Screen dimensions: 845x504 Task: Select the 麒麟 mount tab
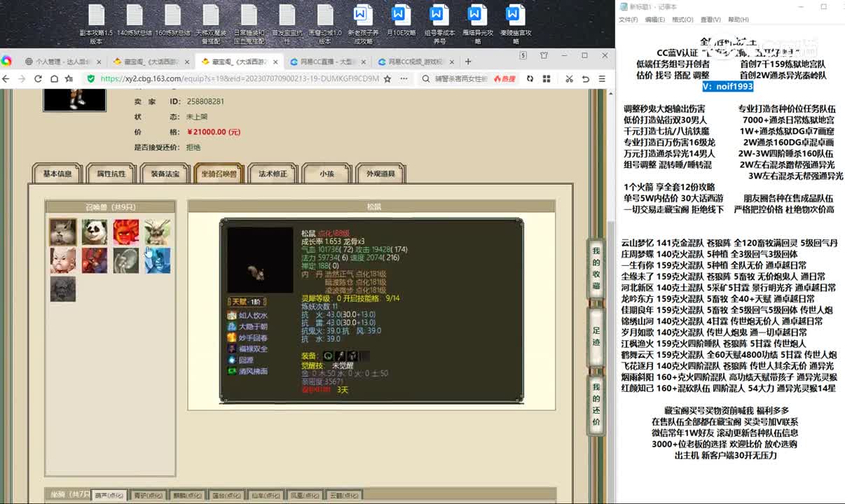tap(188, 496)
